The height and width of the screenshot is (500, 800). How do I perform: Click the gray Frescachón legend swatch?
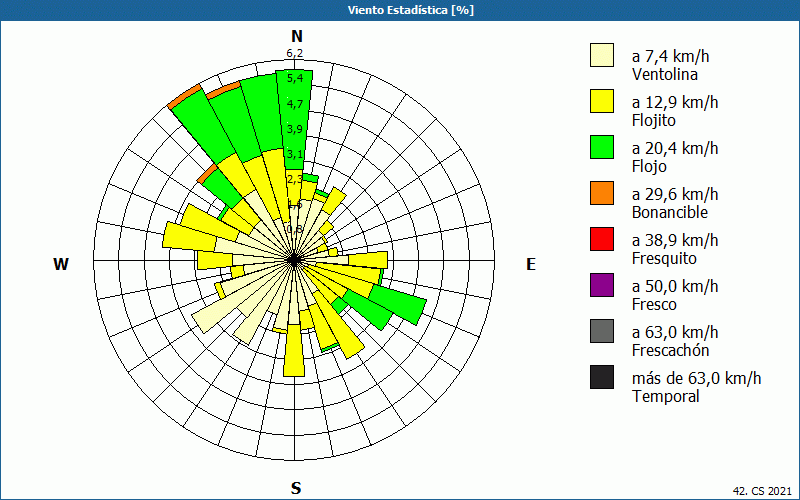[602, 331]
